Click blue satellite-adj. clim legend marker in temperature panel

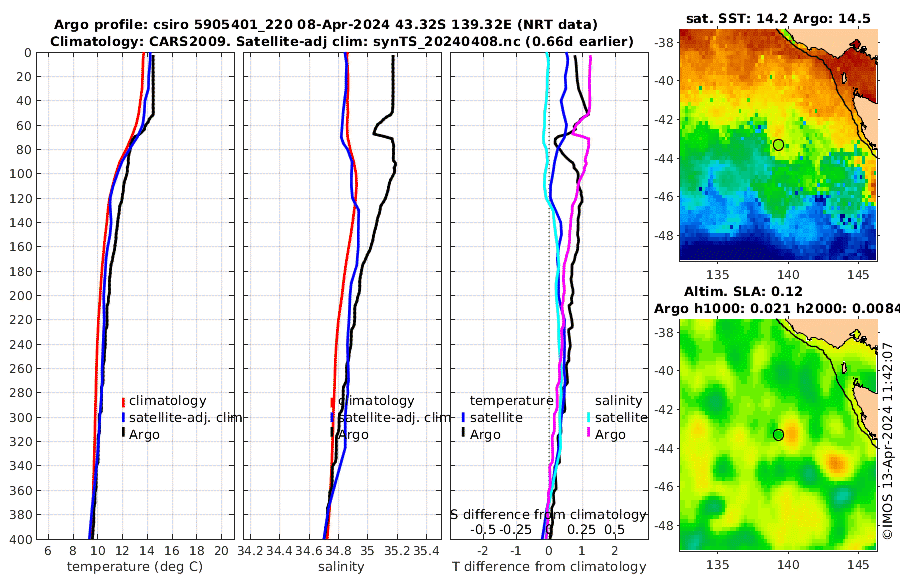123,417
